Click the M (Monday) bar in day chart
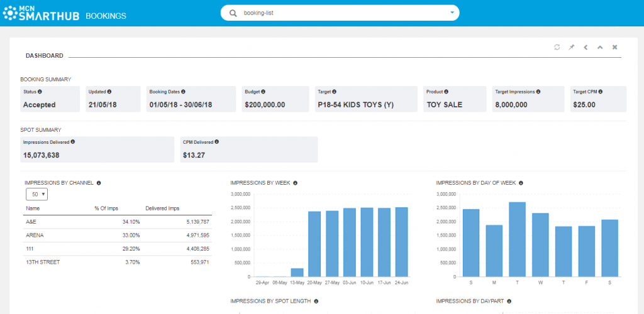The height and width of the screenshot is (314, 644). pos(494,251)
